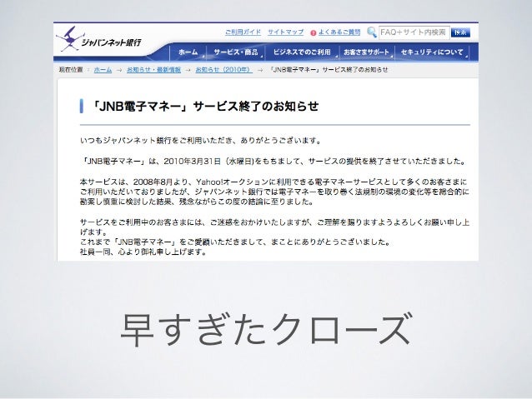Viewport: 532px width, 399px height.
Task: Select the ホーム navigation tab
Action: pyautogui.click(x=188, y=52)
